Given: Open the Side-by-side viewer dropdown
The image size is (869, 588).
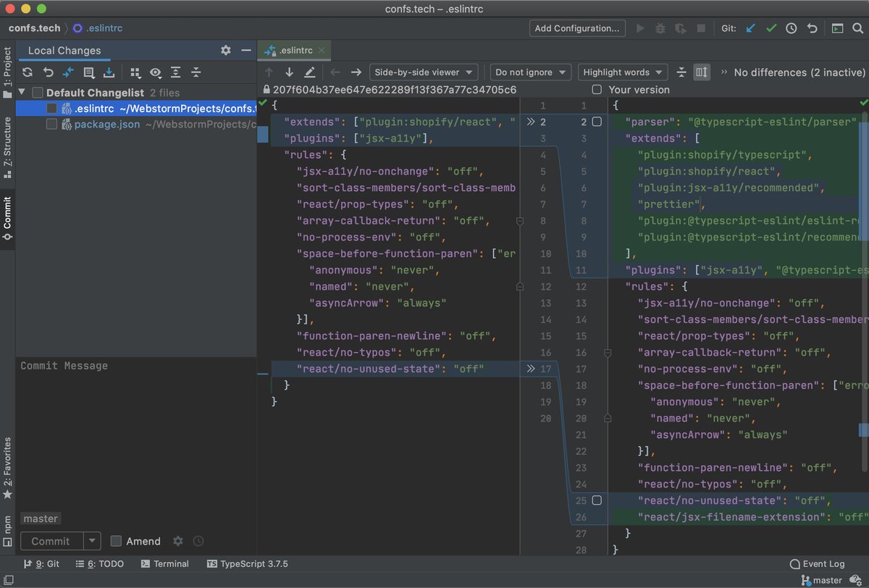Looking at the screenshot, I should point(424,72).
